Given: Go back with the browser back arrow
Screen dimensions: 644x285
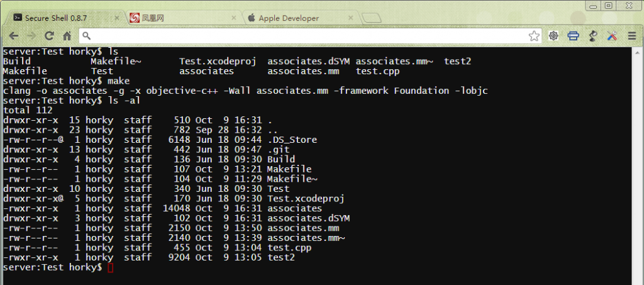Looking at the screenshot, I should (13, 36).
